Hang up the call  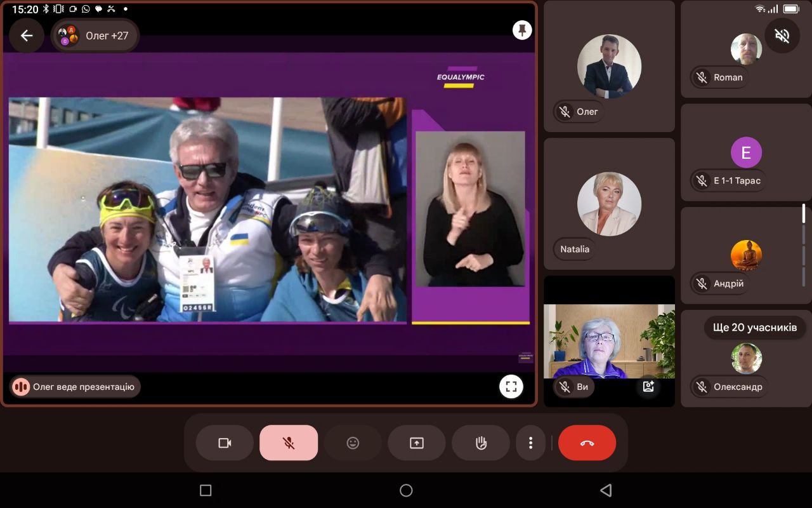tap(587, 443)
